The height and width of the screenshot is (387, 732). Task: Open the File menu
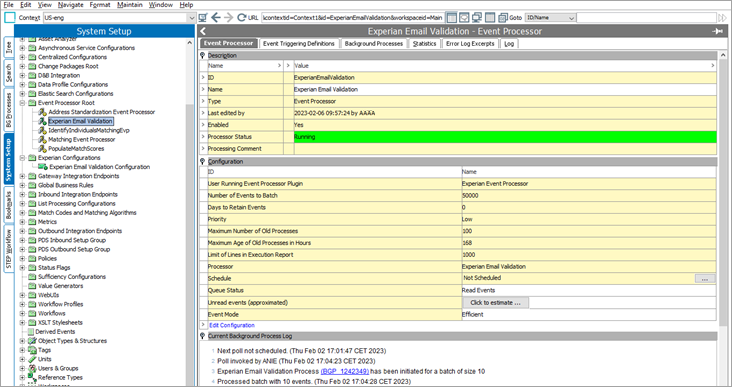(x=8, y=5)
